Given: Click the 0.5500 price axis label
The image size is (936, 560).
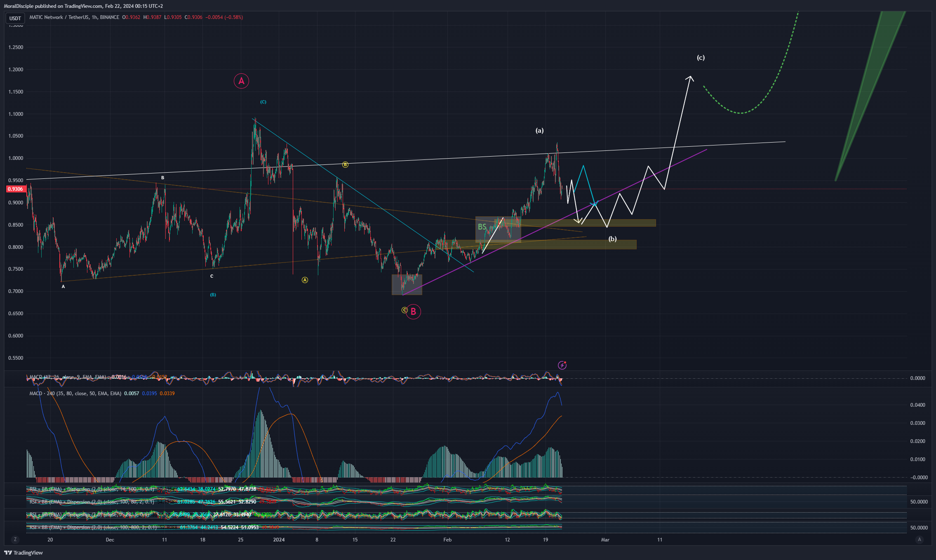Looking at the screenshot, I should (x=16, y=358).
